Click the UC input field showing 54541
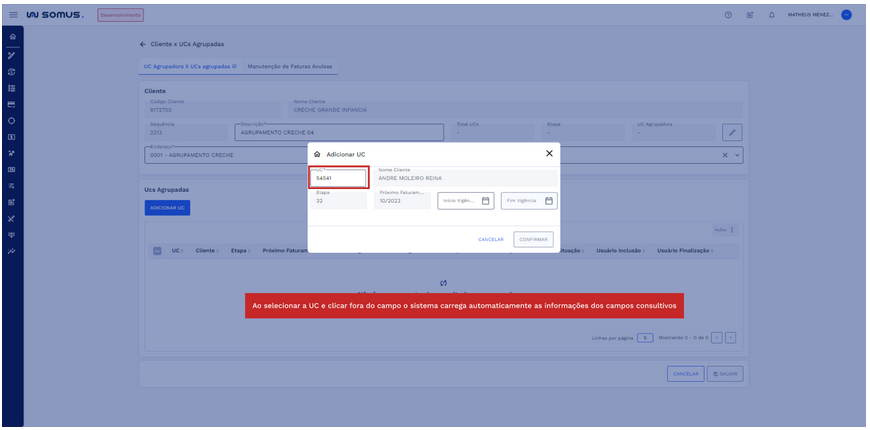 pyautogui.click(x=338, y=178)
